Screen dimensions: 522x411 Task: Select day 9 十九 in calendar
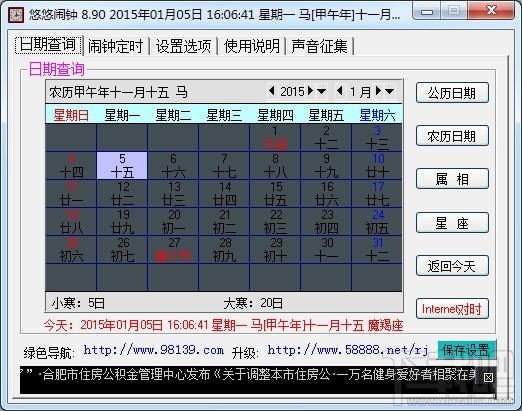pos(326,165)
